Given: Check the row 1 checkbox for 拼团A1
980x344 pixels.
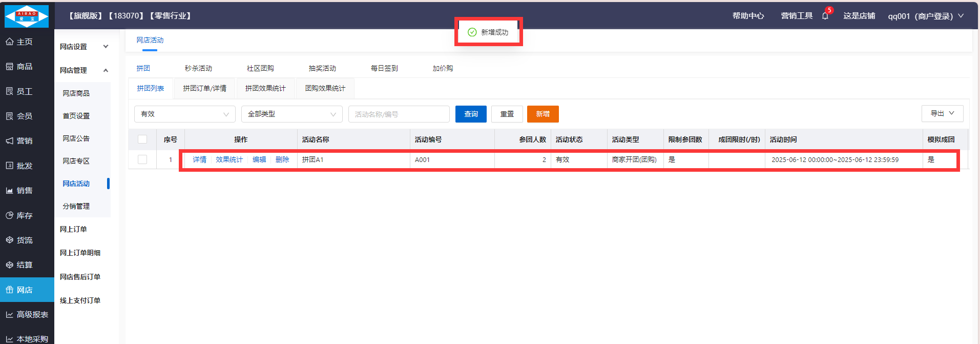Looking at the screenshot, I should 142,159.
